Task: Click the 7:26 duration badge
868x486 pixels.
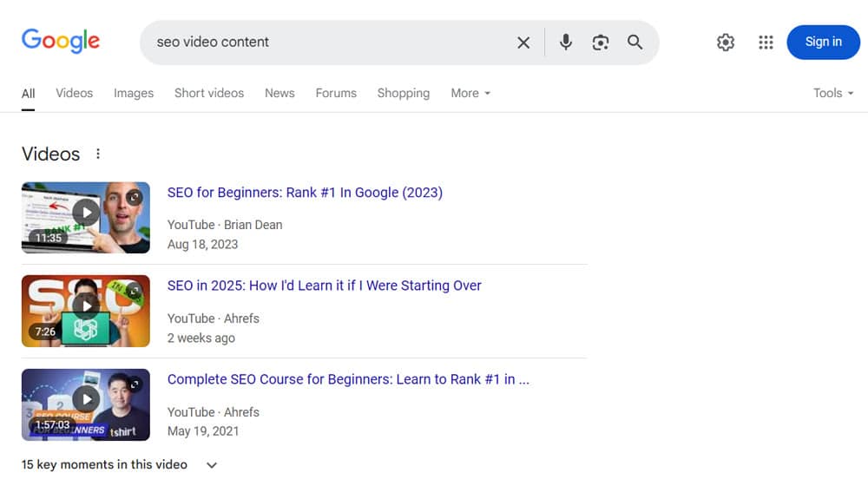Action: coord(45,332)
